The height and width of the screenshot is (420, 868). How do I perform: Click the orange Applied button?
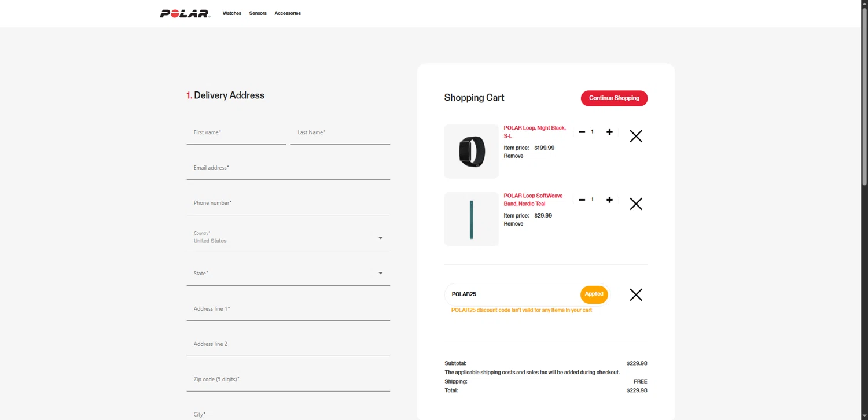point(594,294)
